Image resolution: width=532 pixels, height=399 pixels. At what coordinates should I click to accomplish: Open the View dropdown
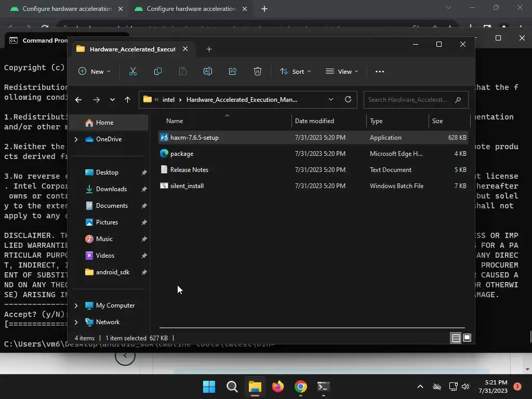click(x=342, y=72)
